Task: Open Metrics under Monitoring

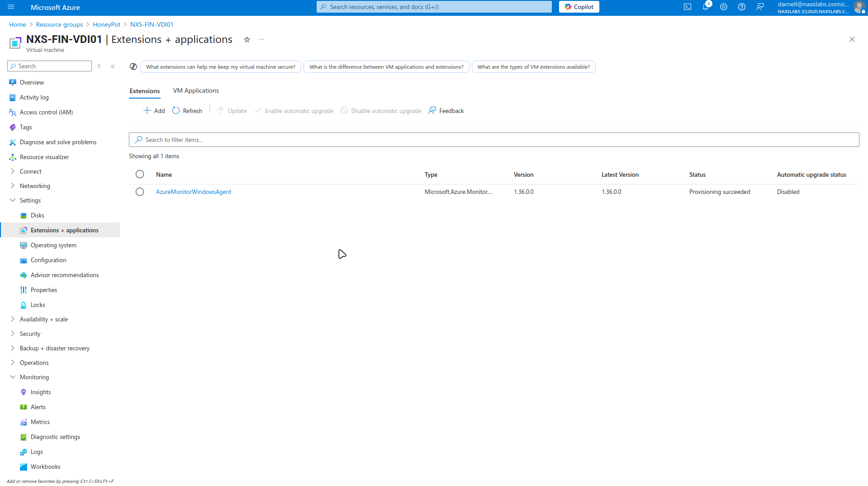Action: pyautogui.click(x=40, y=422)
